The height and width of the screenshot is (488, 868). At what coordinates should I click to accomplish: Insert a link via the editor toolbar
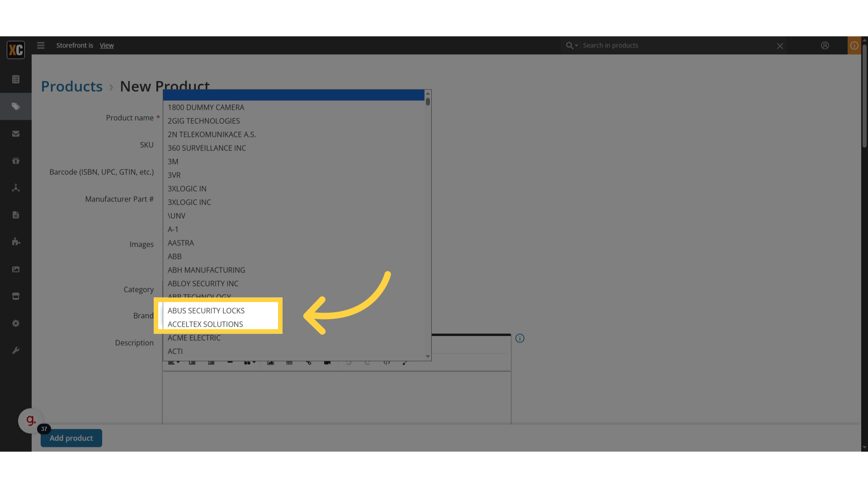308,363
